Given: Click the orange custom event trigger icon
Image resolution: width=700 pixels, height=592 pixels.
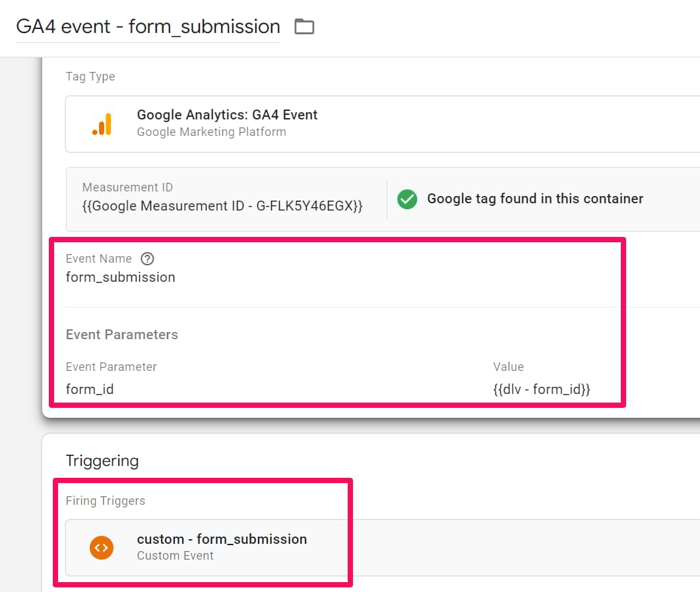Looking at the screenshot, I should pos(102,547).
